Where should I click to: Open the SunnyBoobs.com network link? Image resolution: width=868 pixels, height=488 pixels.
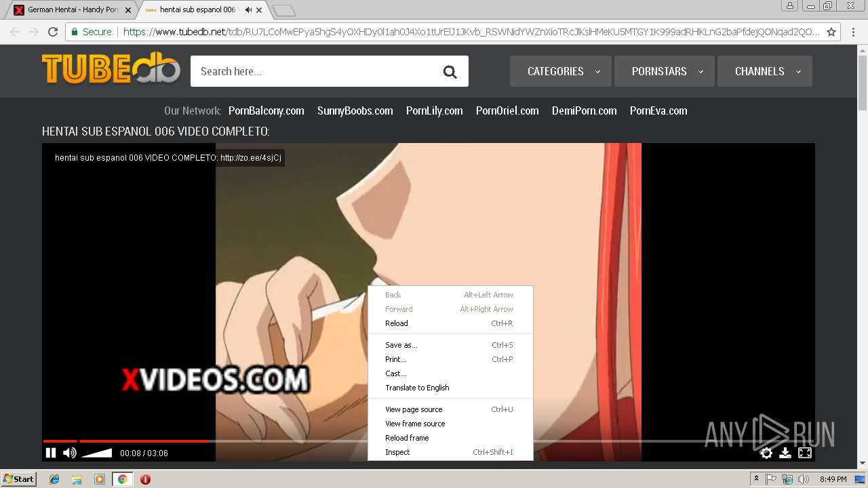coord(355,110)
